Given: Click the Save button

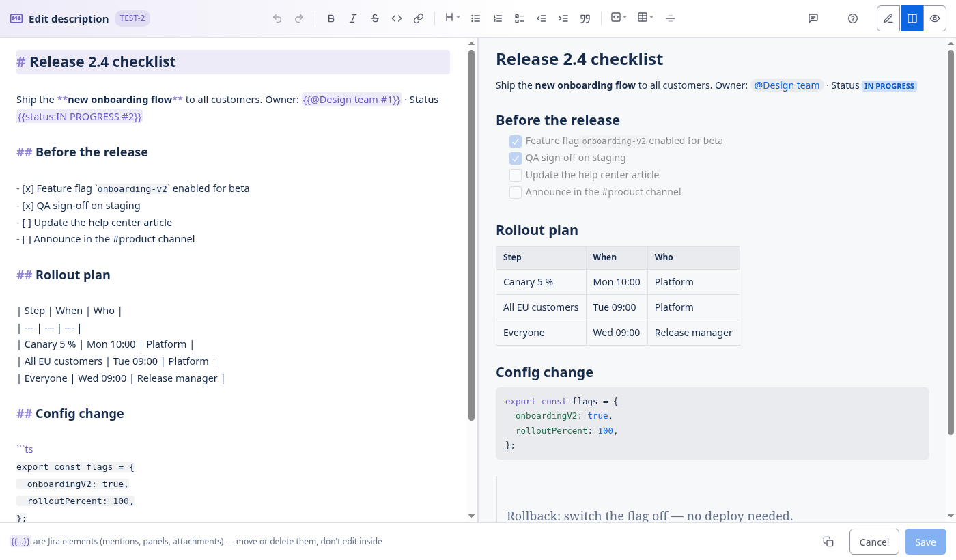Looking at the screenshot, I should (x=925, y=542).
